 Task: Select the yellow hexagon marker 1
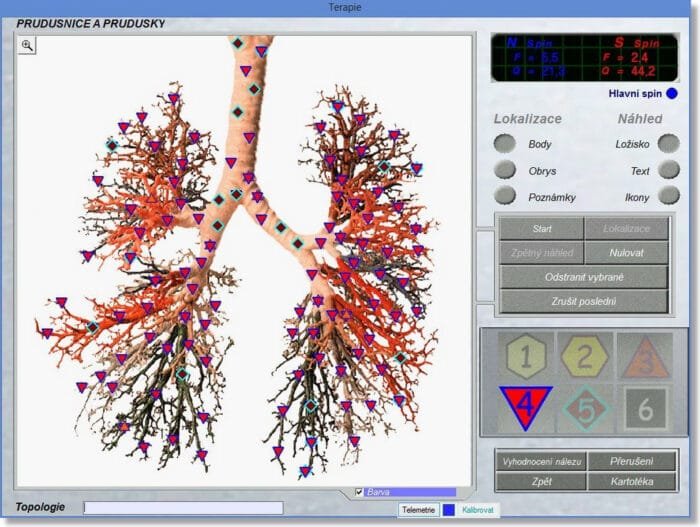click(526, 357)
